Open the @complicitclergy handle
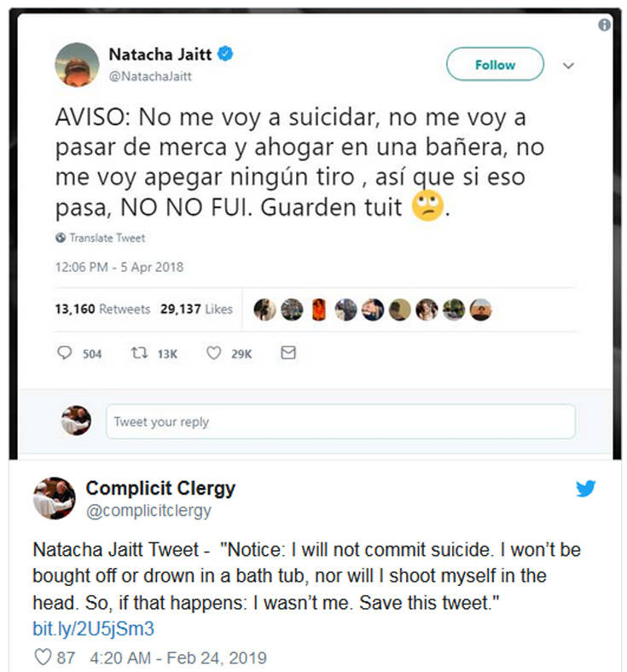The image size is (627, 672). [x=148, y=511]
